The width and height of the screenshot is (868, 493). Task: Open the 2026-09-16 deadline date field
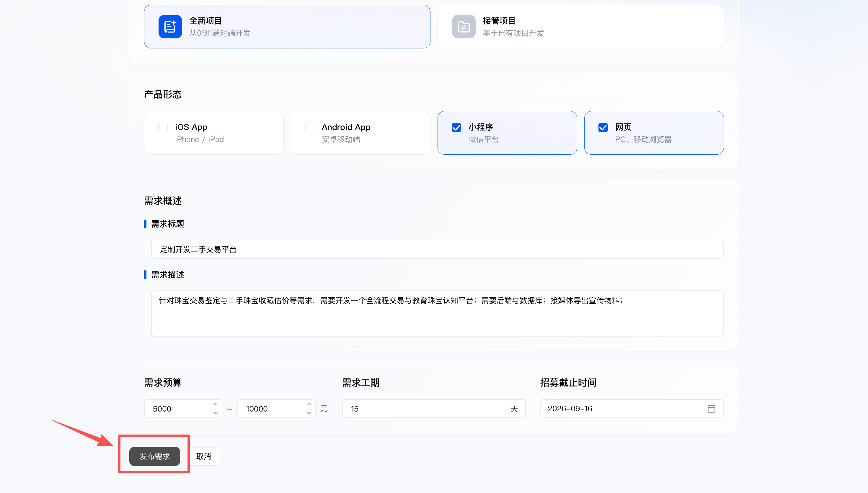click(632, 408)
